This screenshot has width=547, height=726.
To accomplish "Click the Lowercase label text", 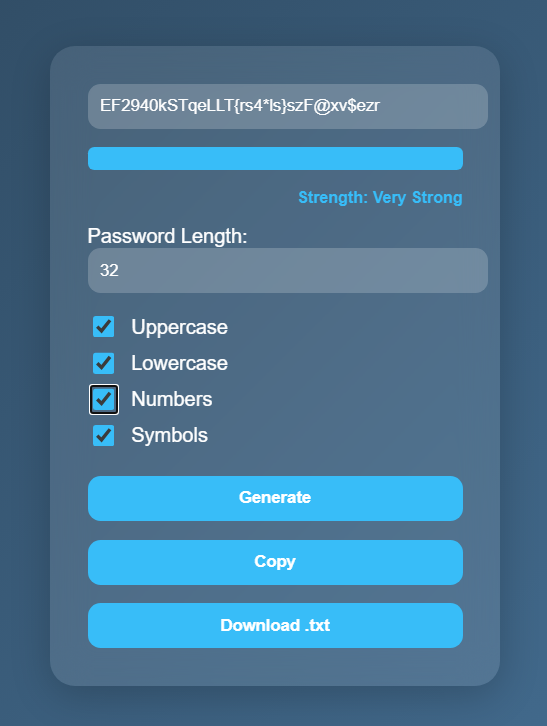I will pyautogui.click(x=179, y=363).
